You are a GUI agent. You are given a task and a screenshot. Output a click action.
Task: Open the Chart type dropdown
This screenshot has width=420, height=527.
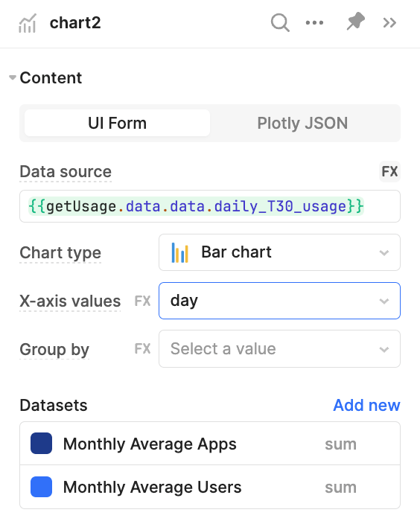279,252
